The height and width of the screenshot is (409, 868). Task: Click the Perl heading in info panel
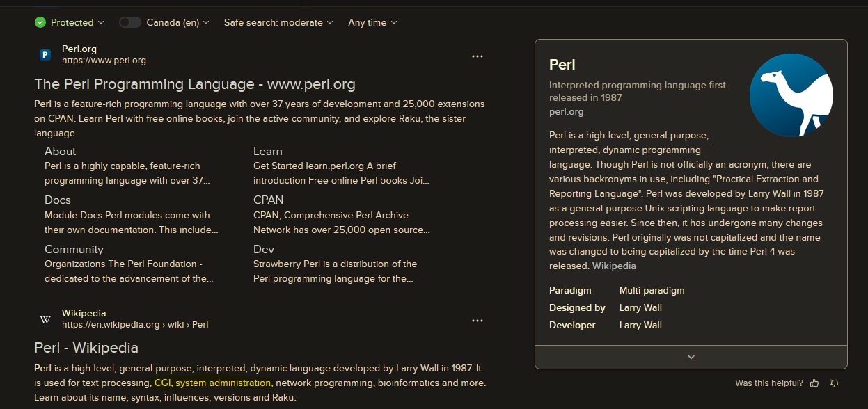562,65
